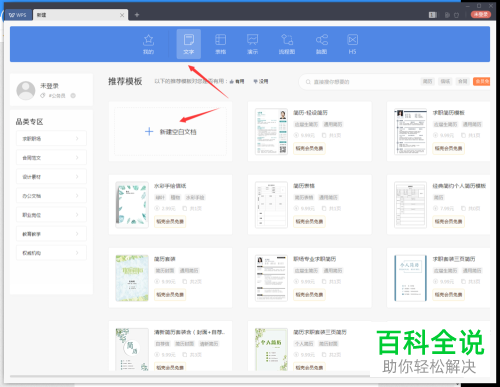Open the 水彩手绘信纸 leaf border thumbnail
This screenshot has height=387, width=500.
132,205
